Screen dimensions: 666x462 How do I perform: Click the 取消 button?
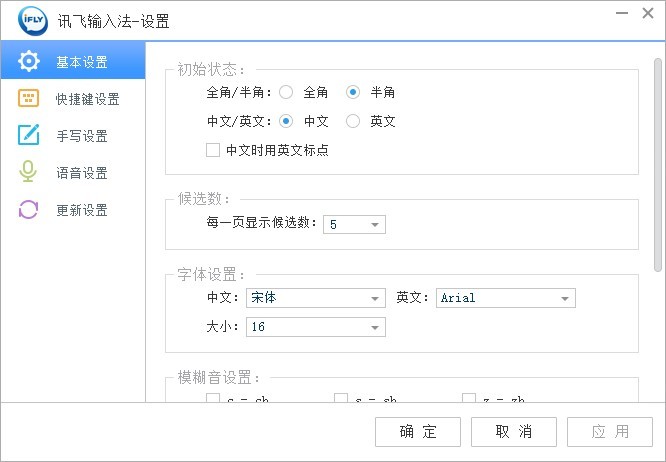tap(513, 432)
